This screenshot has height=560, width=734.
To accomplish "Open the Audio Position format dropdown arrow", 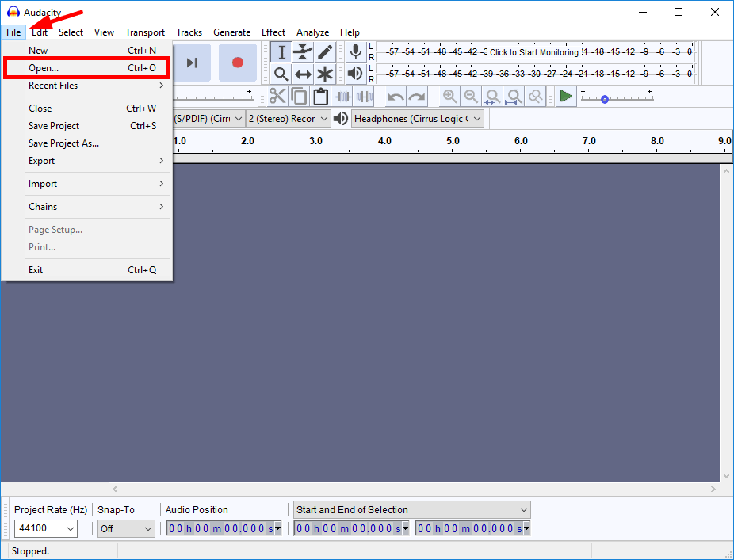I will [278, 528].
